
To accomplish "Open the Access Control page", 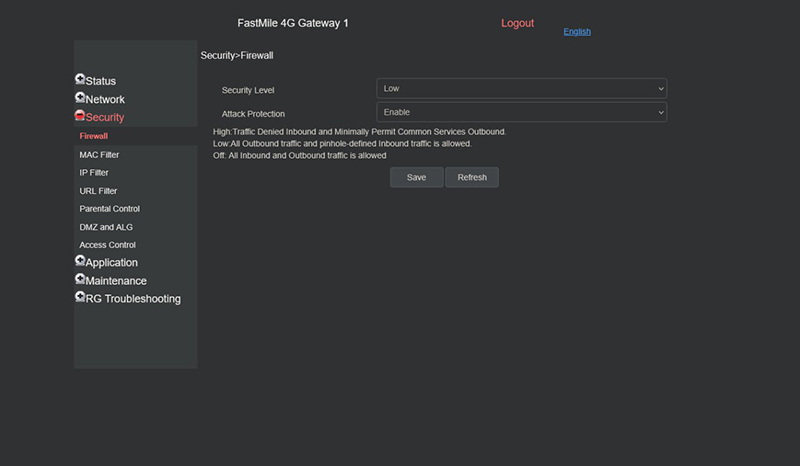I will click(x=107, y=245).
